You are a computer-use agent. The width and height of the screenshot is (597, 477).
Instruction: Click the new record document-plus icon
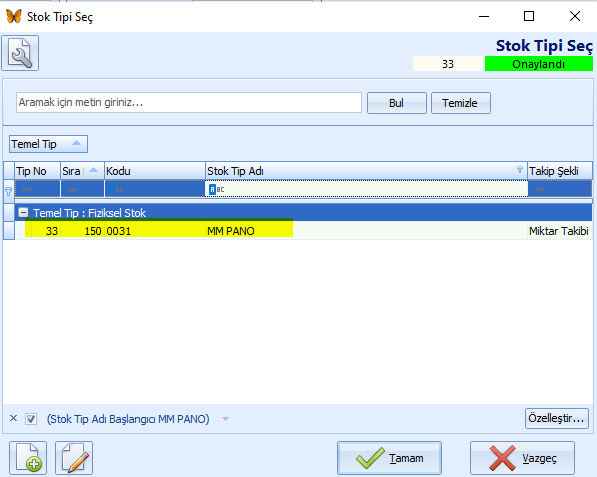pyautogui.click(x=28, y=458)
